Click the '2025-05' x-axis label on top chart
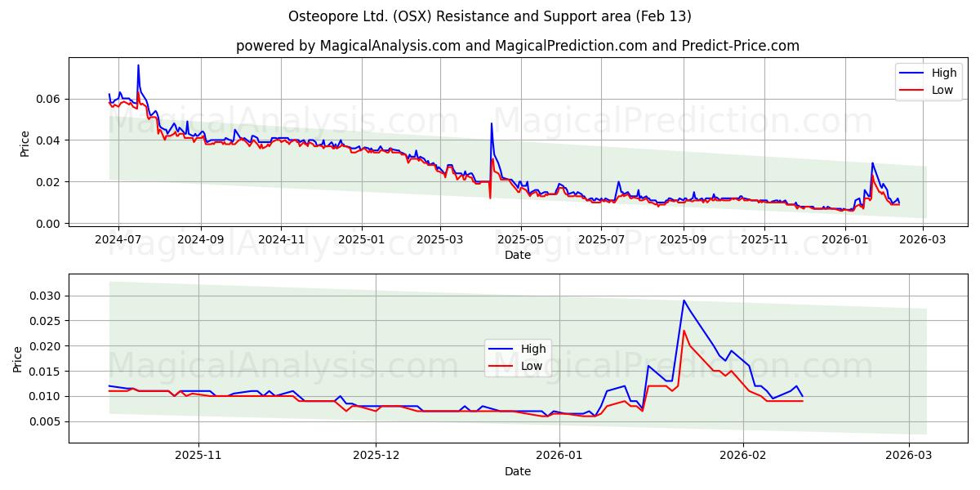 520,239
